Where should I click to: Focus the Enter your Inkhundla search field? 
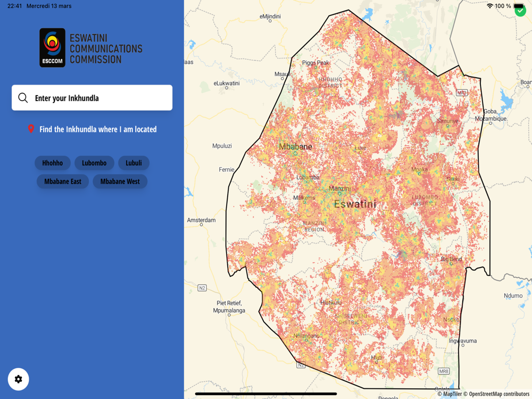pyautogui.click(x=92, y=98)
